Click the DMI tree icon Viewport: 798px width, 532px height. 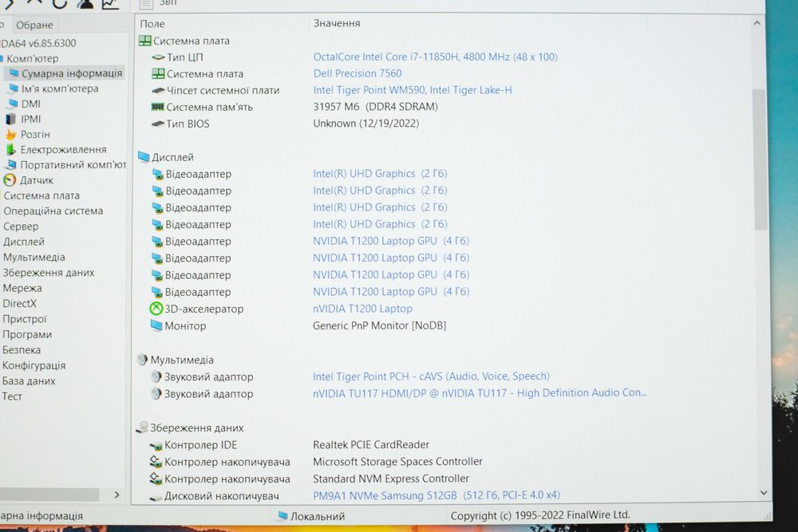[x=12, y=104]
